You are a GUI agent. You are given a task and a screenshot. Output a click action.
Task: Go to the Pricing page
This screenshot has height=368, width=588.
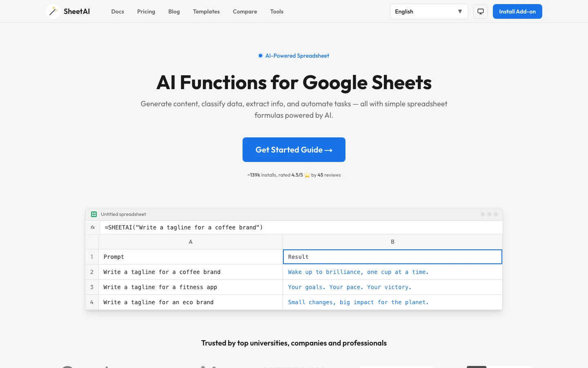pyautogui.click(x=146, y=11)
